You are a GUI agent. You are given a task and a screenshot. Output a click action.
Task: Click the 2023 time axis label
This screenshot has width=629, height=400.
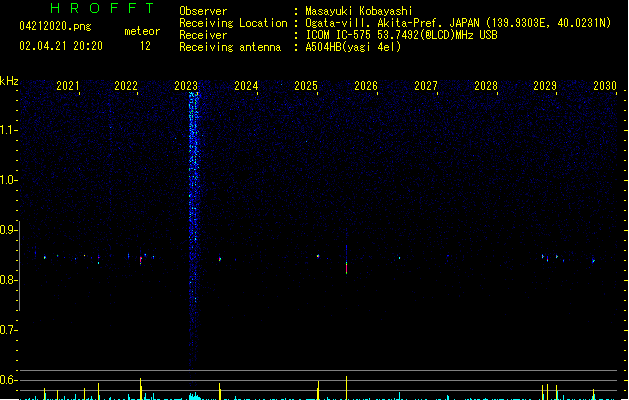point(186,86)
